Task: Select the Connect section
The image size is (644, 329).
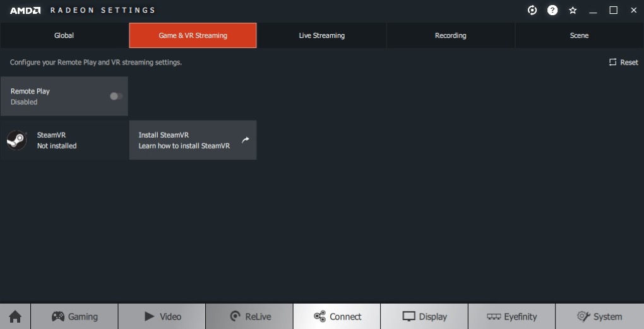Action: tap(337, 316)
